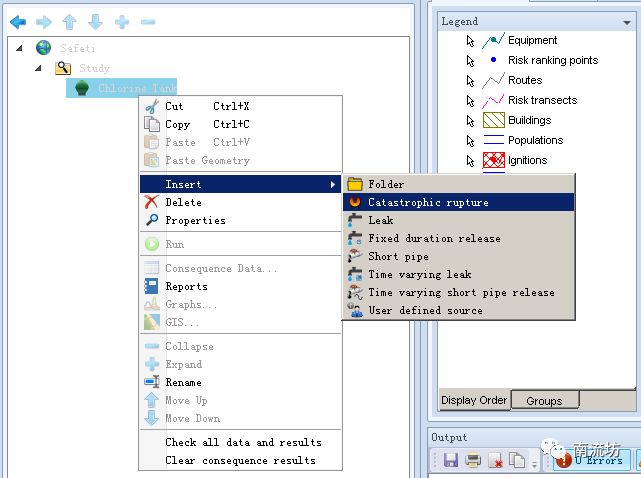Viewport: 641px width, 478px height.
Task: Select the Safeti globe workspace item
Action: point(65,48)
